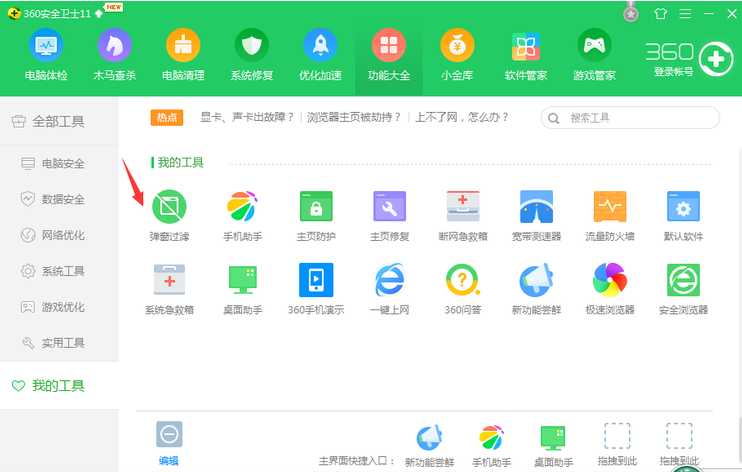Launch 手机助手 in 我的工具 grid
Viewport: 742px width, 472px height.
[x=242, y=215]
